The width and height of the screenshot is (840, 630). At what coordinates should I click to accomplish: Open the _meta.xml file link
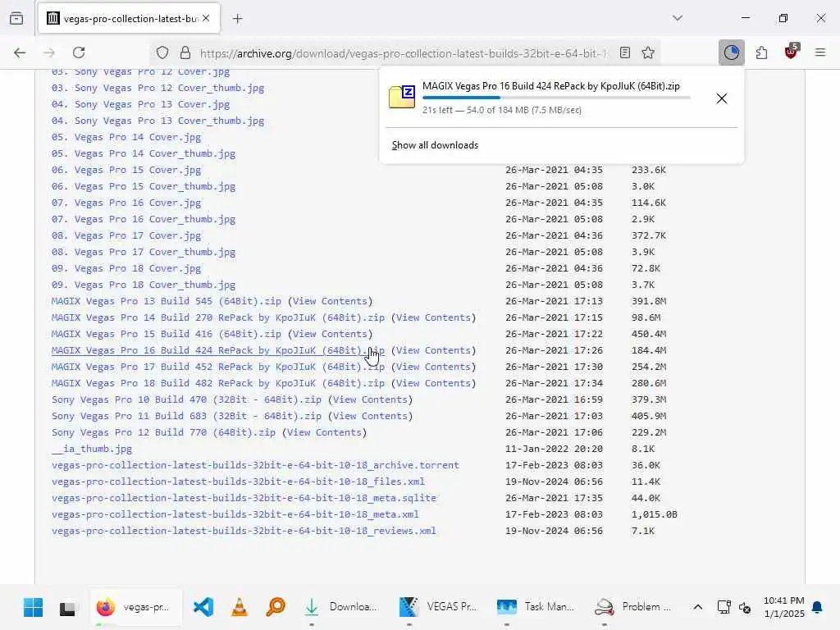[235, 514]
